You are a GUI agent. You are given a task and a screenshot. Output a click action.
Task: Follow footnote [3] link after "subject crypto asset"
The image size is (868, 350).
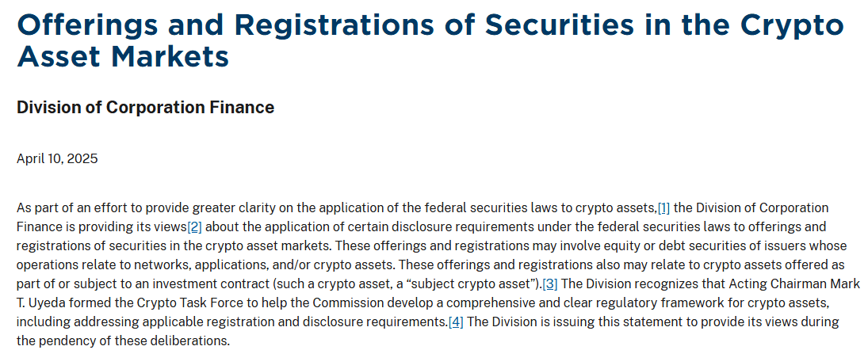pos(549,284)
